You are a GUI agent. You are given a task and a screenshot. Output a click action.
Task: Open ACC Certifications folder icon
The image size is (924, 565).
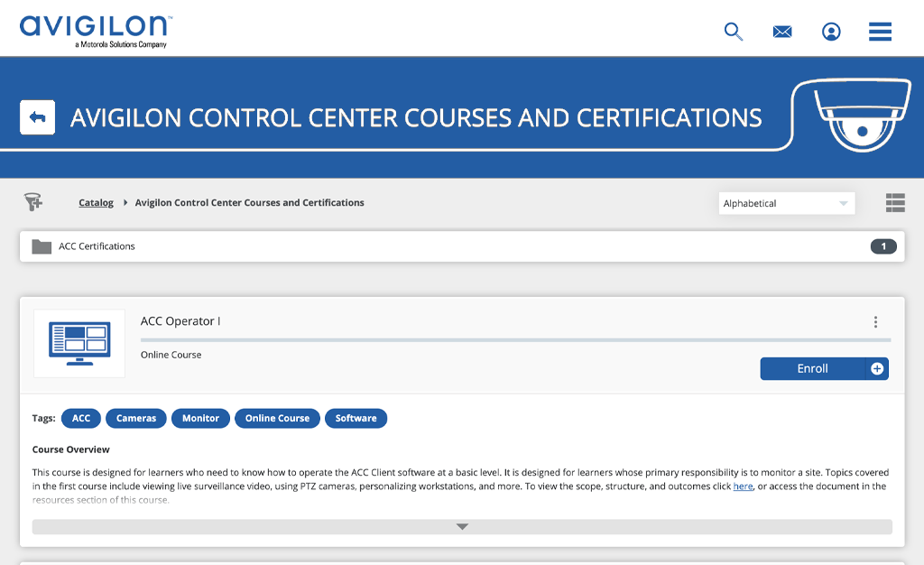coord(42,246)
